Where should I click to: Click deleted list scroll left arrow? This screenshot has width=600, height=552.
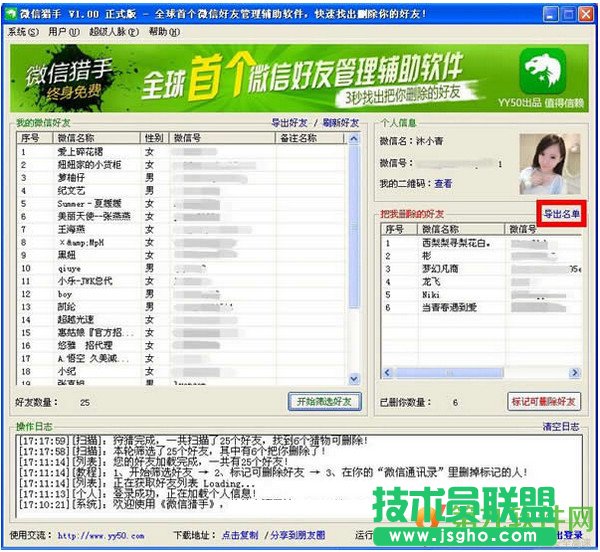(x=387, y=373)
